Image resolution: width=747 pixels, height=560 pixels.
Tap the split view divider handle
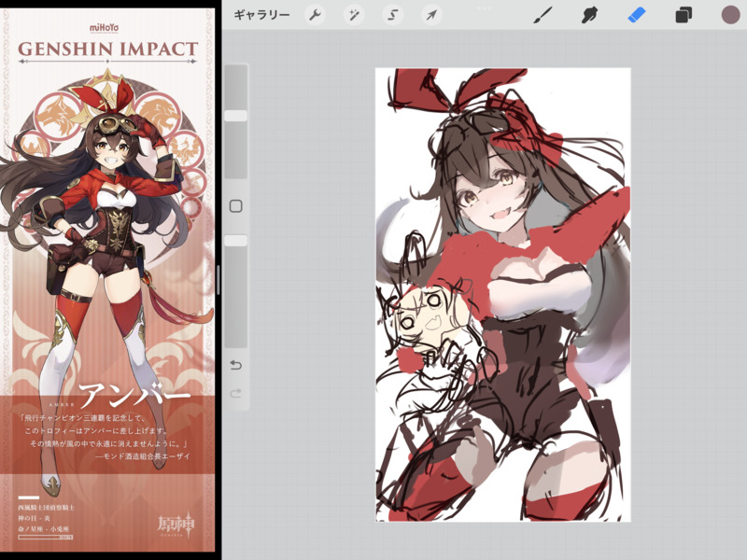tap(218, 280)
